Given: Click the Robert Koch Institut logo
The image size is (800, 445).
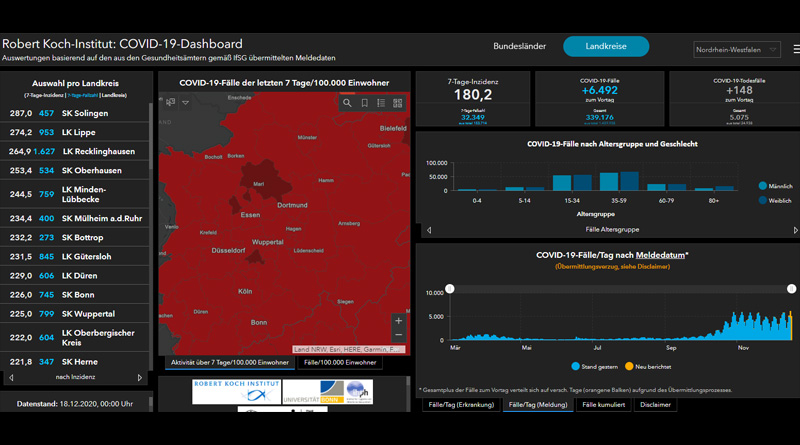Looking at the screenshot, I should 236,391.
